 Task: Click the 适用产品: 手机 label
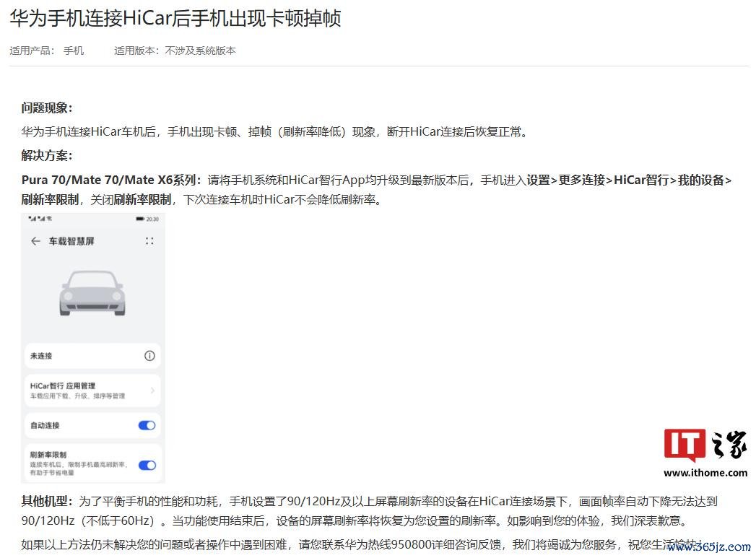point(47,51)
